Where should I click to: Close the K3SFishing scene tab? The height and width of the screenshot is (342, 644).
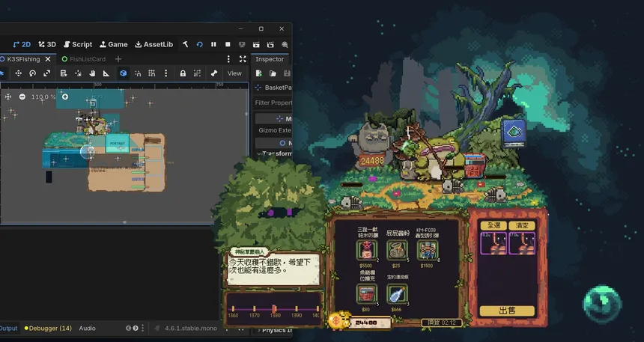point(48,59)
